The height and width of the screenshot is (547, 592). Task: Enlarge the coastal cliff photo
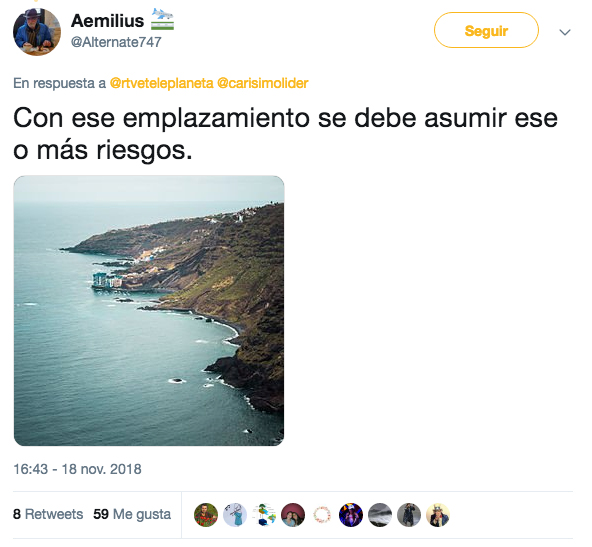[x=149, y=310]
